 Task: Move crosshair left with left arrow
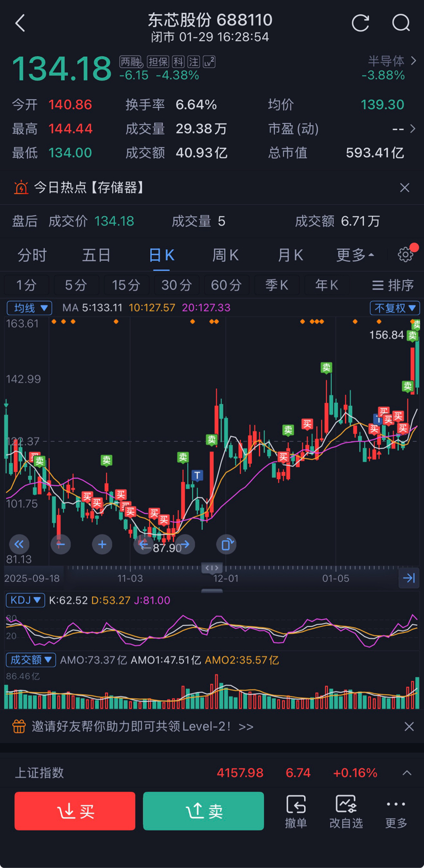(145, 544)
